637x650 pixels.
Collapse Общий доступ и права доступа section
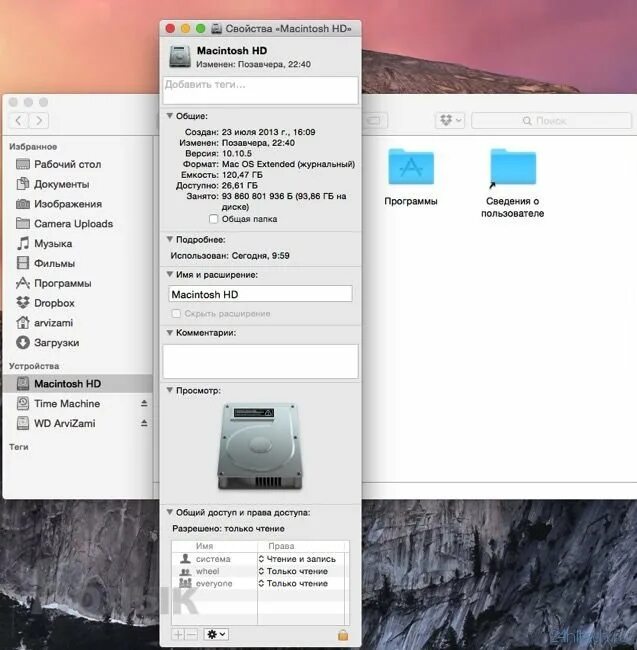(170, 512)
